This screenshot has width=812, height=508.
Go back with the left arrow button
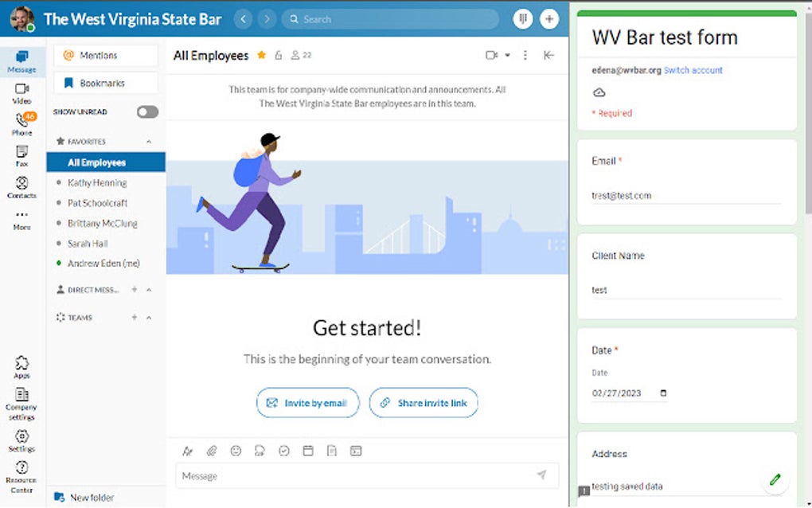pyautogui.click(x=243, y=19)
